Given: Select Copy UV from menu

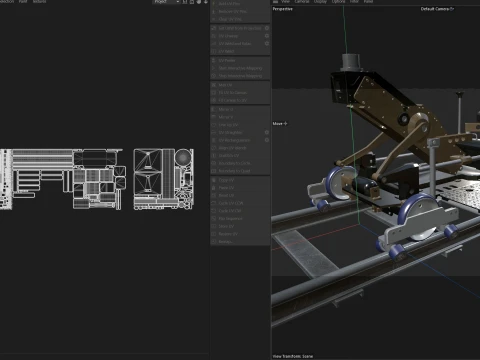Looking at the screenshot, I should (240, 180).
